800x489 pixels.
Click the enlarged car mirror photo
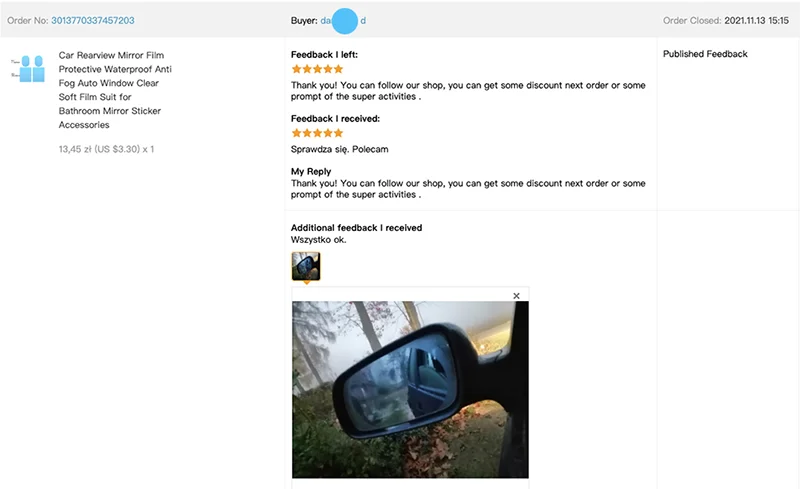(x=410, y=389)
